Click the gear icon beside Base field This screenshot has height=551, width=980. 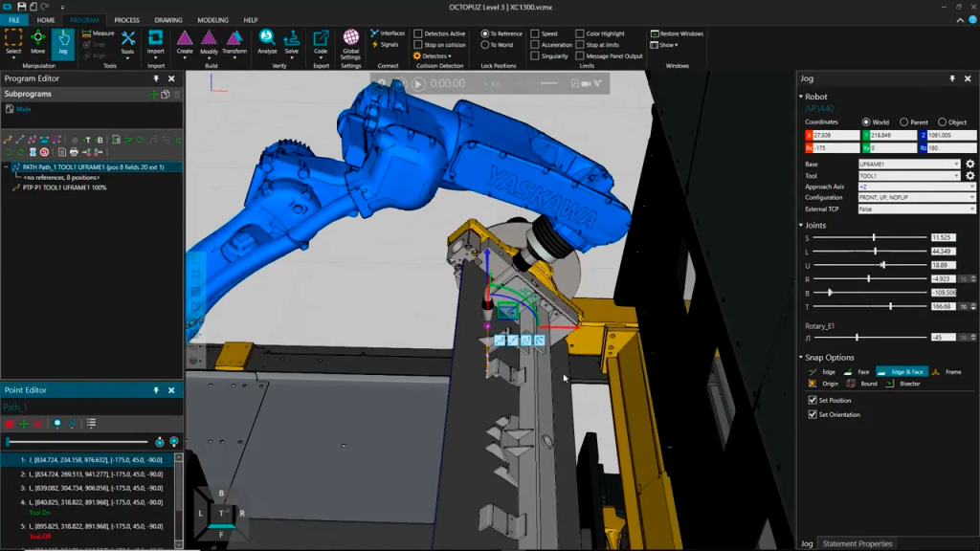coord(969,165)
